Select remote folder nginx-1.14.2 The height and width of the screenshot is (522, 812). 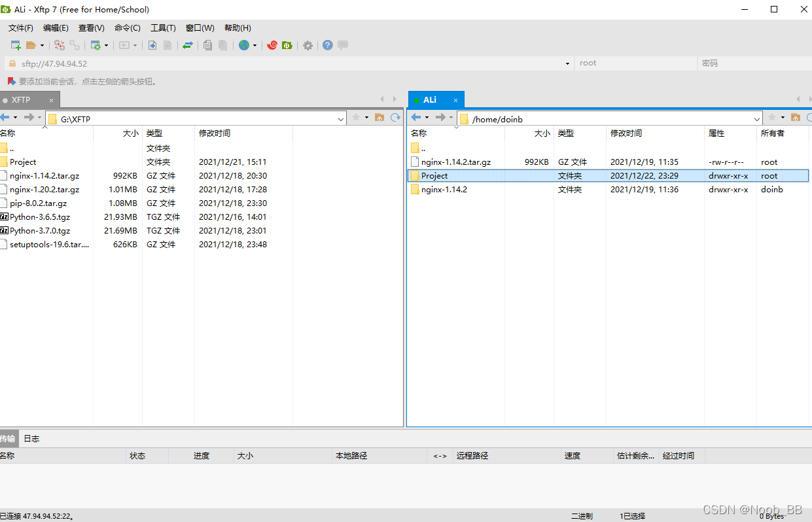click(x=444, y=190)
